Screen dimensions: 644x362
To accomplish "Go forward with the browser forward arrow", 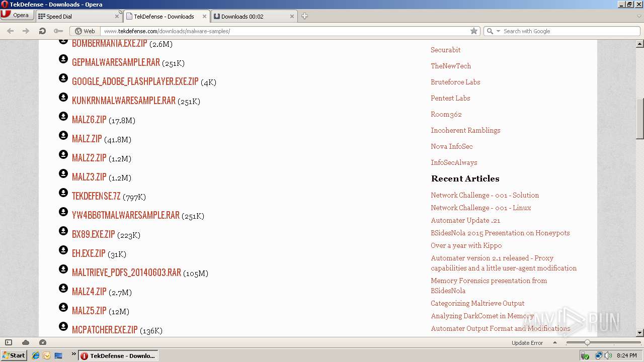I will [x=26, y=31].
